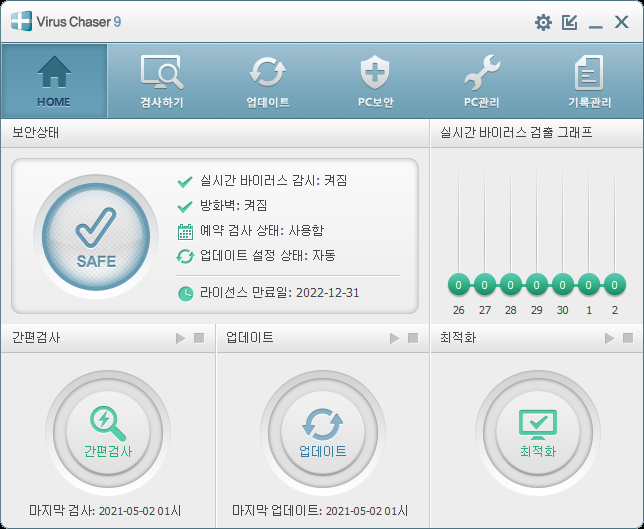
Task: Open the settings gear icon
Action: tap(543, 22)
